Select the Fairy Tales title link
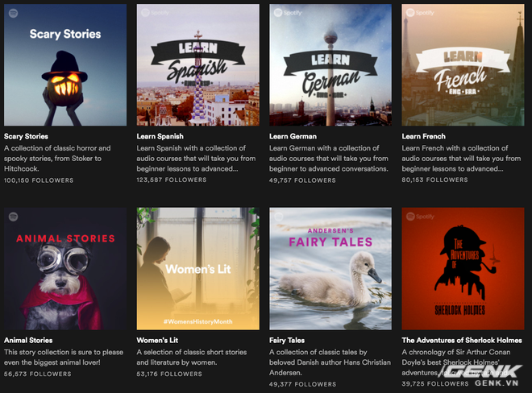532x393 pixels. click(x=287, y=340)
